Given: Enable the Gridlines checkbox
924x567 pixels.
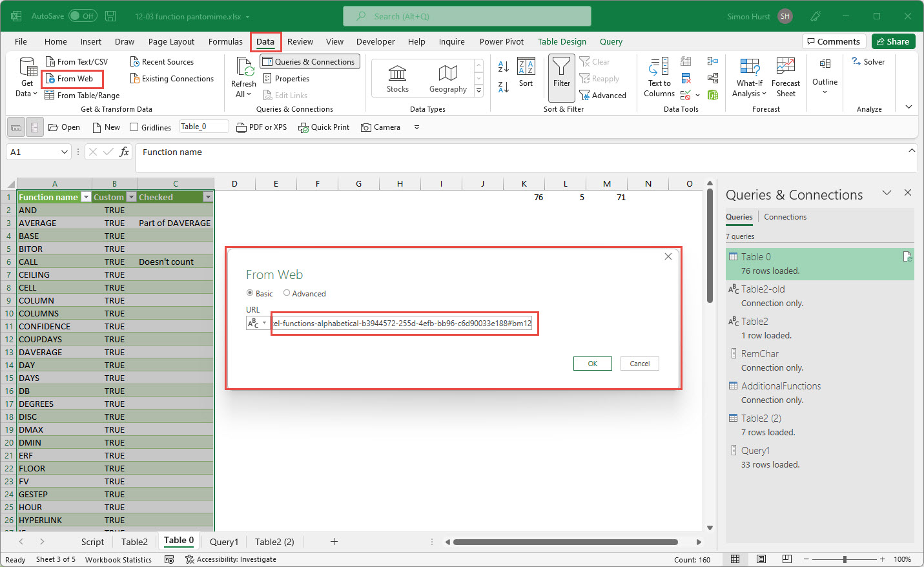Looking at the screenshot, I should pos(134,127).
